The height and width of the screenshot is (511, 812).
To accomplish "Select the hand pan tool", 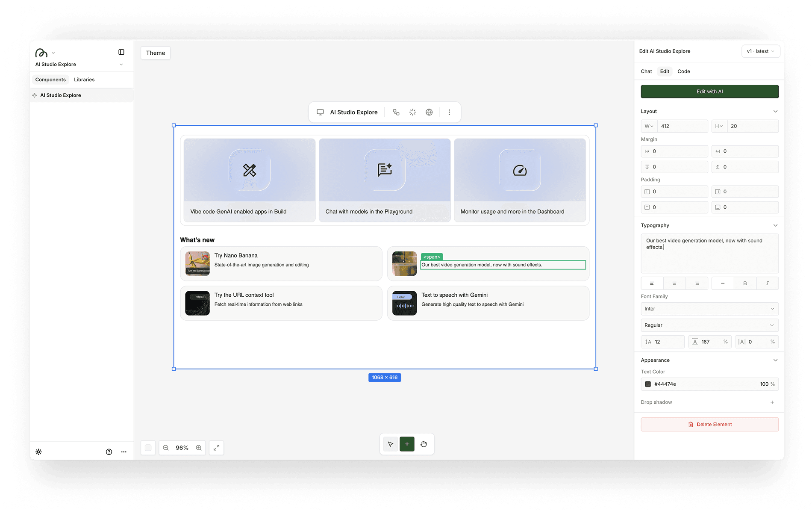I will (x=424, y=444).
